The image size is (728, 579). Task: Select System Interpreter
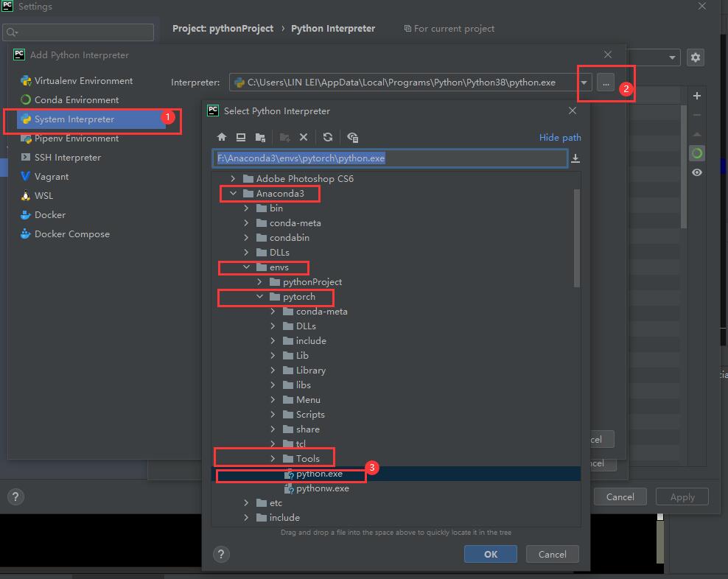pos(91,119)
